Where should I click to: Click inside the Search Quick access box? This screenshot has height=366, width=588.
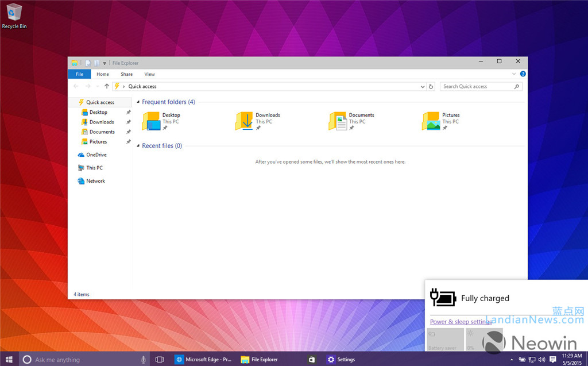(x=477, y=86)
